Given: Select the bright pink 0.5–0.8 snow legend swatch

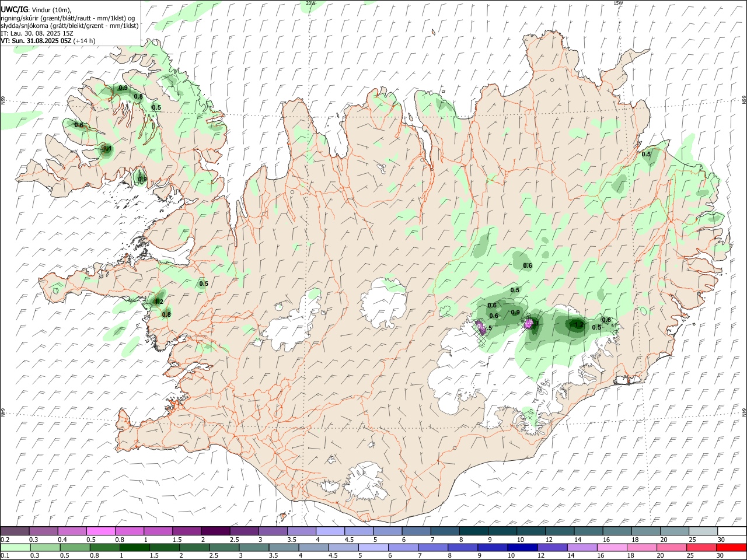Looking at the screenshot, I should [100, 531].
